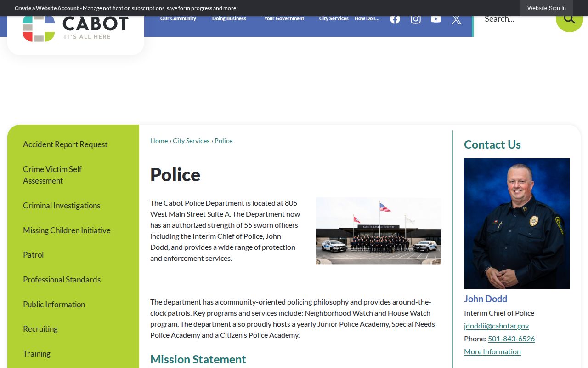The height and width of the screenshot is (368, 588).
Task: Select Patrol in the sidebar
Action: pos(34,255)
